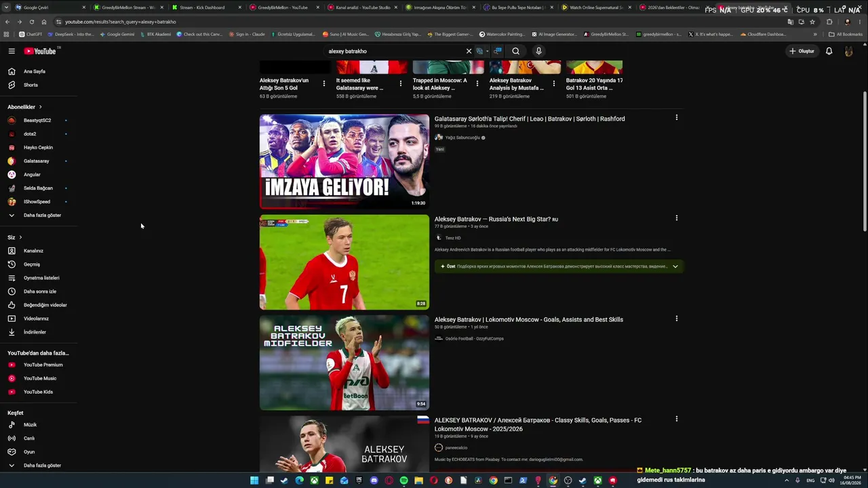The width and height of the screenshot is (868, 488).
Task: Click the YouTube search text field
Action: pos(395,51)
